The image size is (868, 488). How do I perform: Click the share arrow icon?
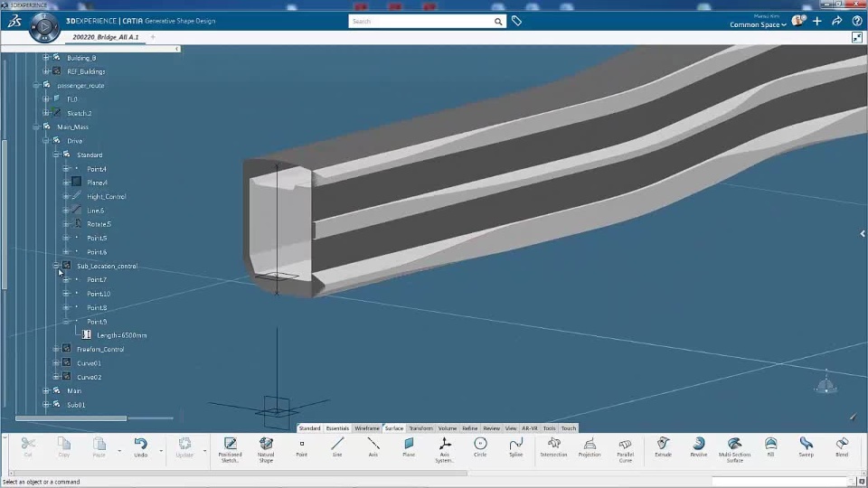coord(837,21)
